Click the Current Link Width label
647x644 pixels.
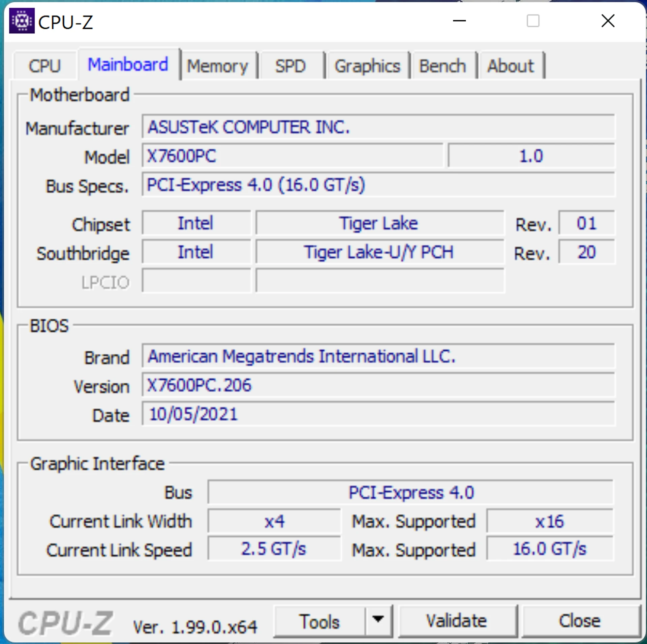click(121, 521)
